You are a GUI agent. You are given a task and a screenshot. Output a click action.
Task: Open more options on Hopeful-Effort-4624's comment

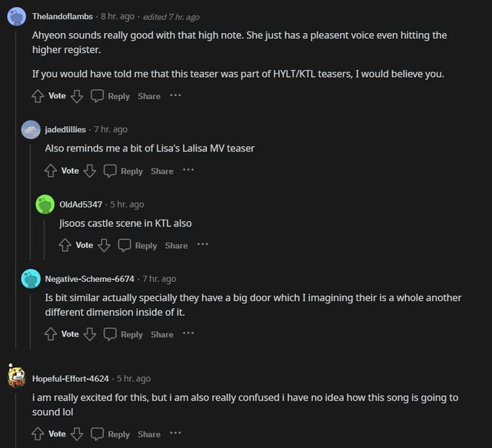175,433
